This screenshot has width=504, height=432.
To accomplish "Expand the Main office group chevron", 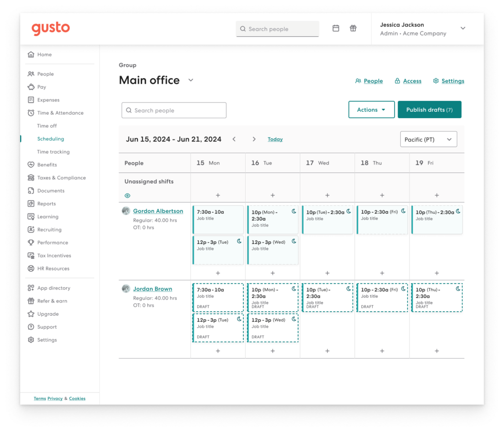I will coord(191,80).
